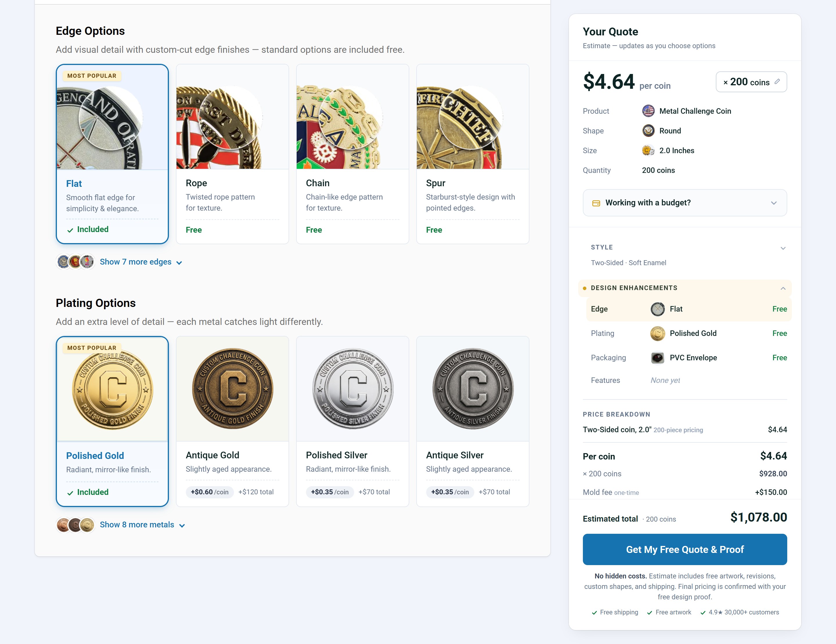Collapse the DESIGN ENHANCEMENTS section
This screenshot has width=836, height=644.
click(685, 288)
